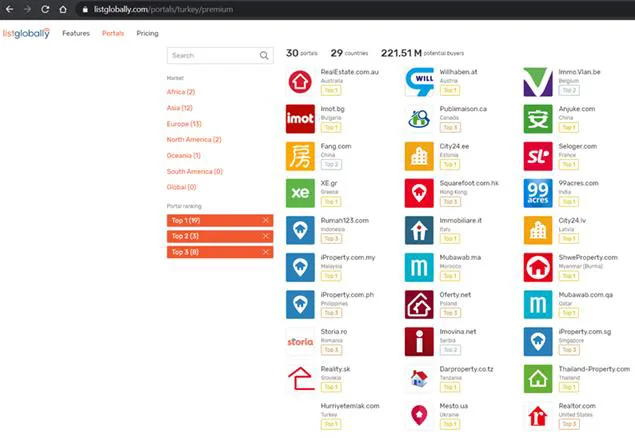Select the iProperty.com.sg logo
The image size is (635, 438).
(x=538, y=342)
